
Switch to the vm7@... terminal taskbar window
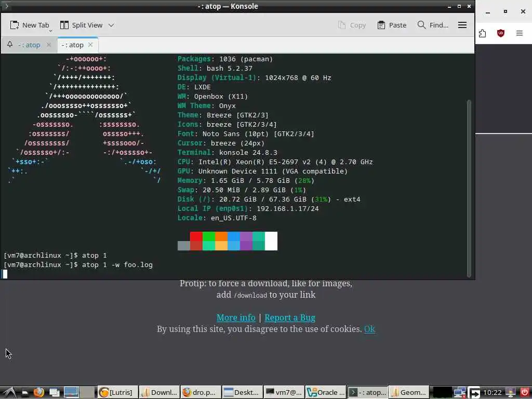point(284,393)
